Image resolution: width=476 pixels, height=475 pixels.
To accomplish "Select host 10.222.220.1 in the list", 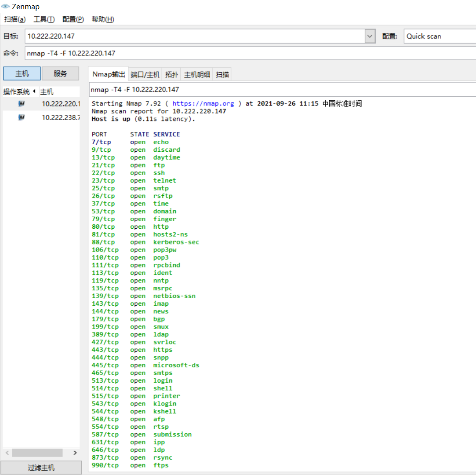I will tap(41, 103).
